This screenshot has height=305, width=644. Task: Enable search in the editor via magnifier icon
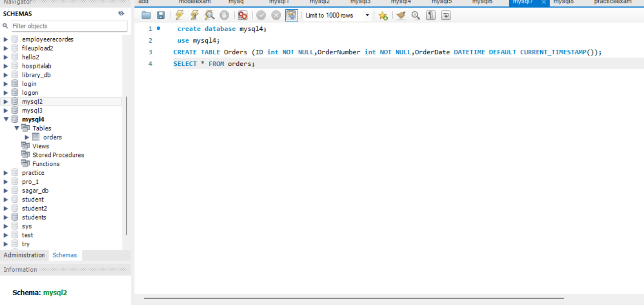[x=415, y=15]
